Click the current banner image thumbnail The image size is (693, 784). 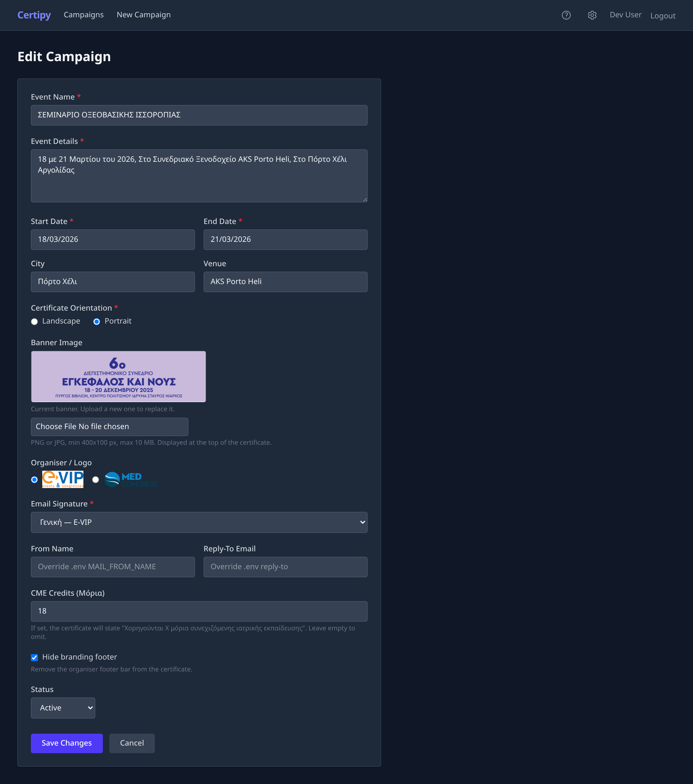click(118, 376)
